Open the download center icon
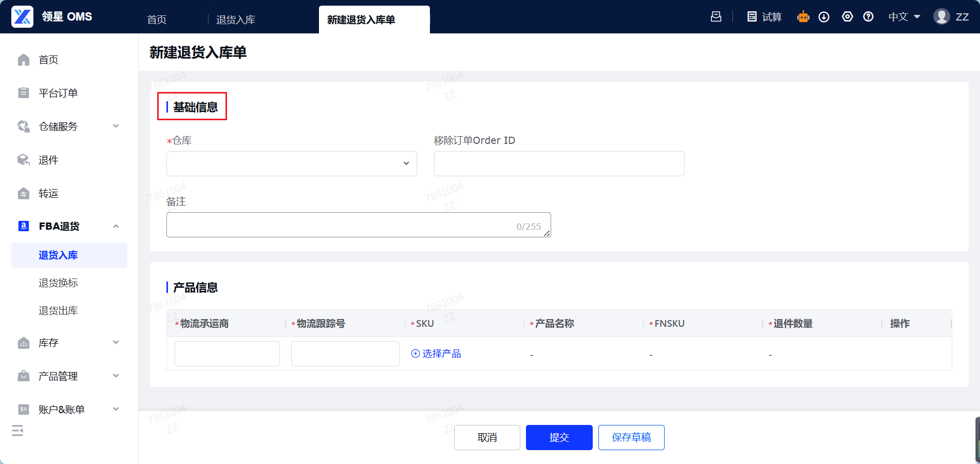Image resolution: width=980 pixels, height=464 pixels. point(824,17)
